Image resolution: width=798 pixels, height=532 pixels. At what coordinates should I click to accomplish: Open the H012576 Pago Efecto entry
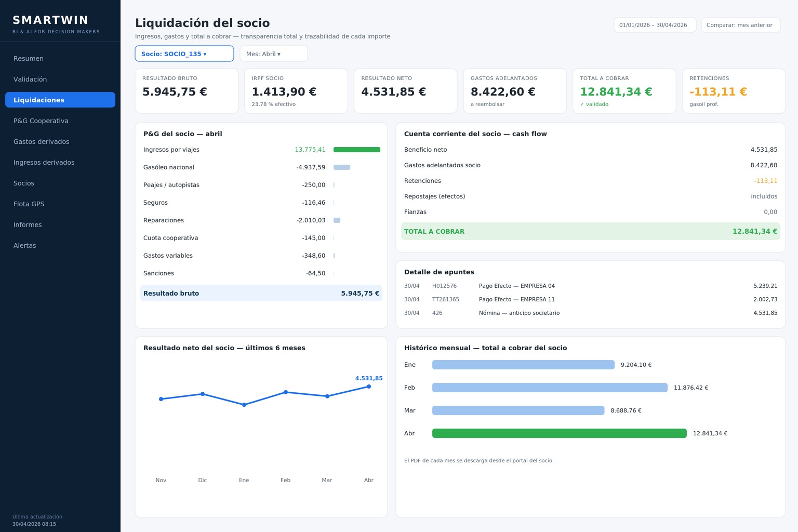point(591,286)
